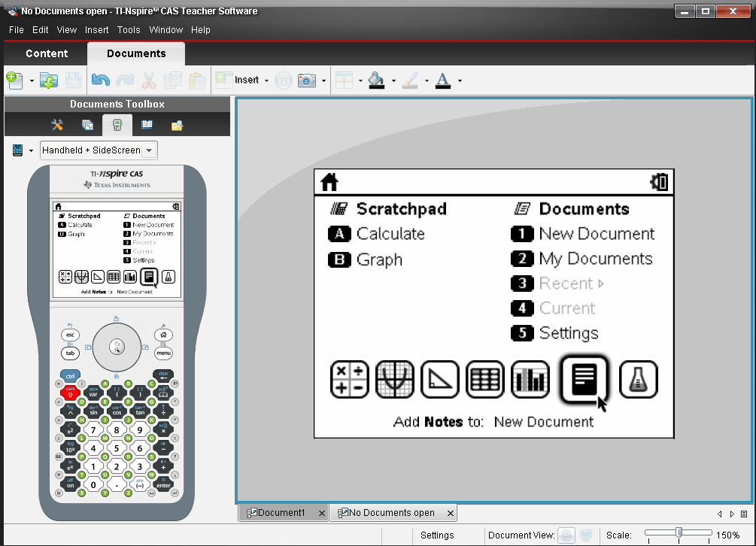756x546 pixels.
Task: Select Settings option on large screen
Action: (x=554, y=333)
